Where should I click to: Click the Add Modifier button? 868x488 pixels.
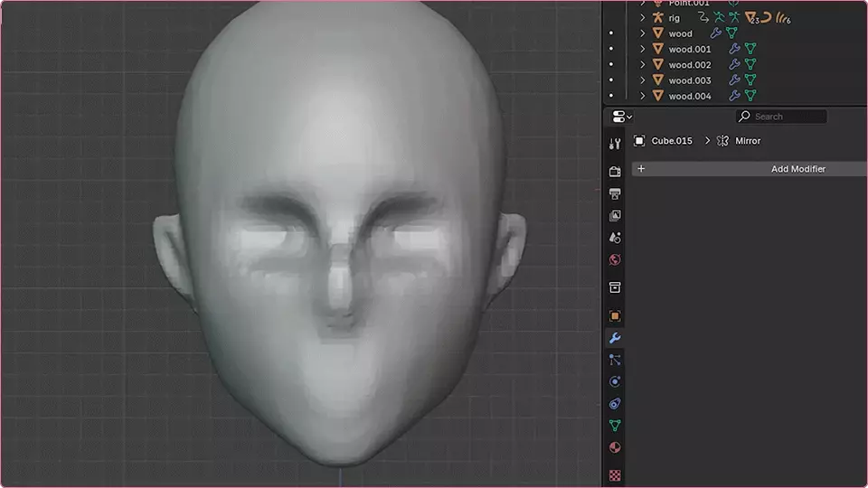(x=750, y=169)
